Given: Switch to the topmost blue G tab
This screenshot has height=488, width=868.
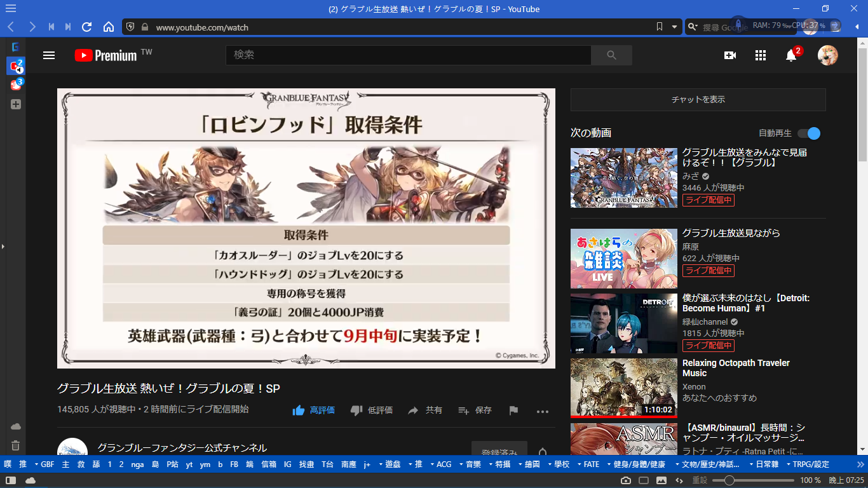Looking at the screenshot, I should (16, 46).
